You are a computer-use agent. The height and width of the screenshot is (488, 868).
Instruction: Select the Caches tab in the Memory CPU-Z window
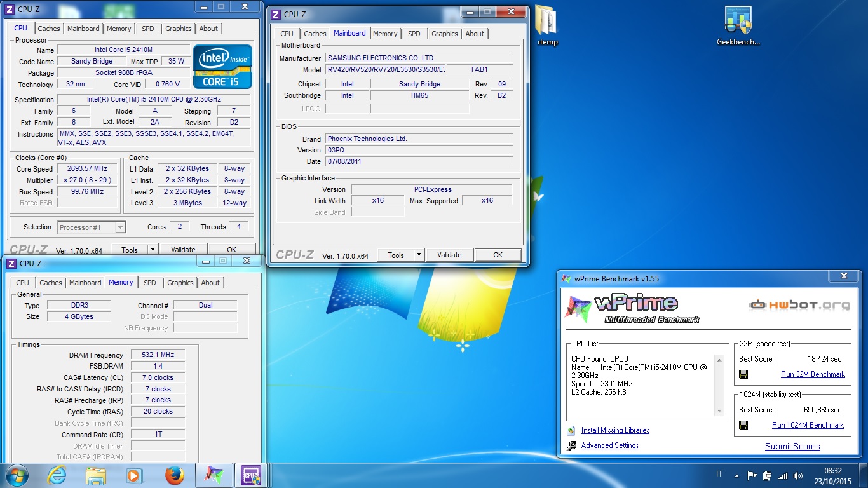click(x=51, y=283)
